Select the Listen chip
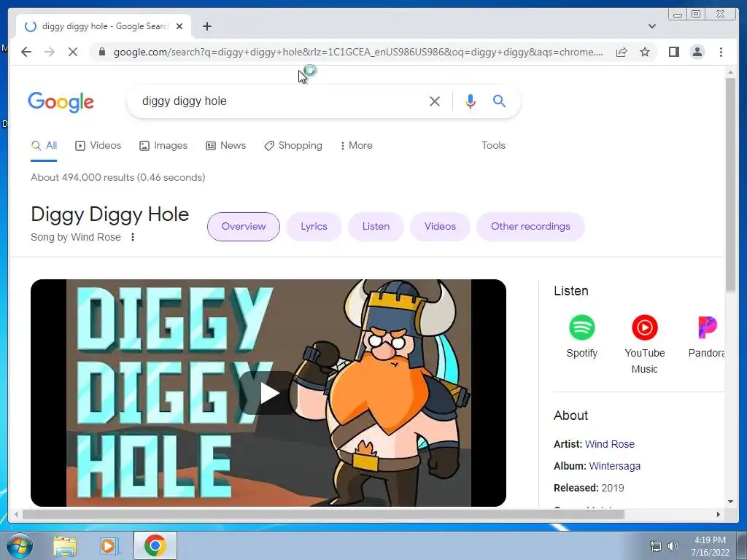This screenshot has width=747, height=560. coord(376,227)
